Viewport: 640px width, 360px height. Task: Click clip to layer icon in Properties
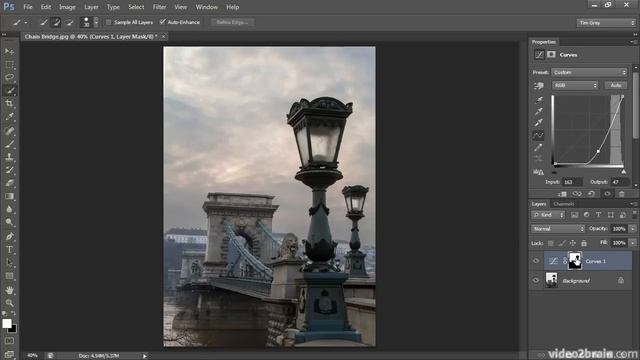tap(562, 194)
